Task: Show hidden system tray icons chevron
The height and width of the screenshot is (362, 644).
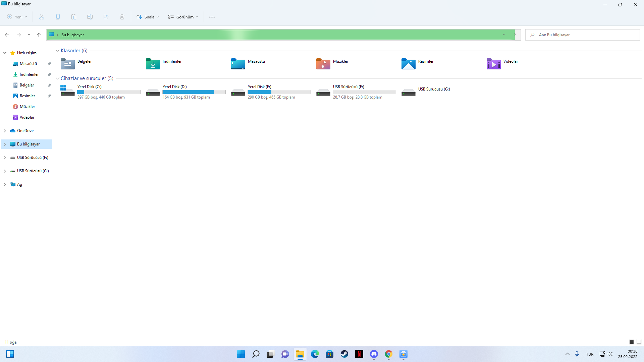Action: coord(568,354)
